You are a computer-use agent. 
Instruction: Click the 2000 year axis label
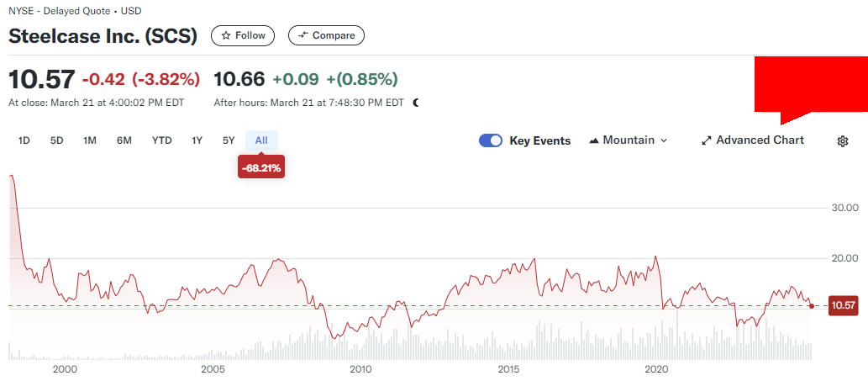pyautogui.click(x=63, y=369)
